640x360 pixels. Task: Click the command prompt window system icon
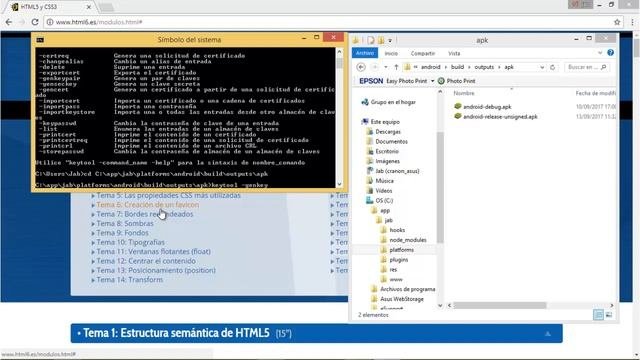point(40,40)
